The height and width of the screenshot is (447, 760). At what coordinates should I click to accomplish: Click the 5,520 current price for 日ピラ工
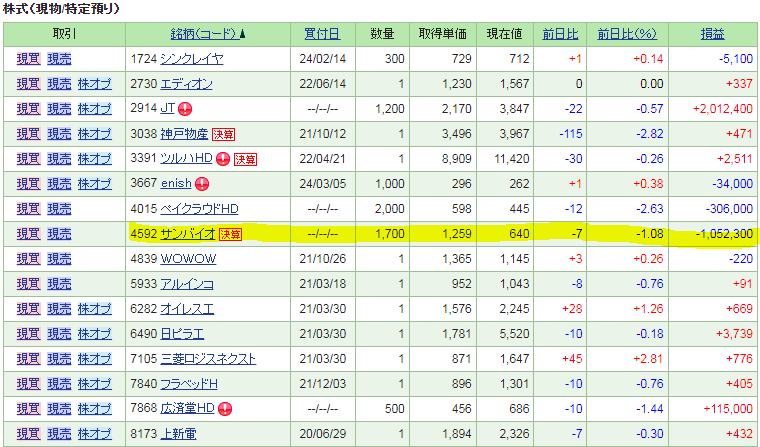tap(514, 334)
